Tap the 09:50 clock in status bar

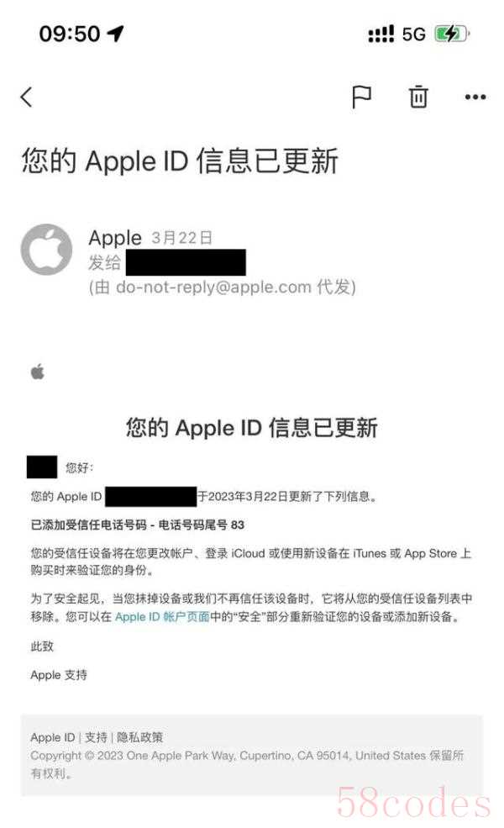(x=70, y=34)
